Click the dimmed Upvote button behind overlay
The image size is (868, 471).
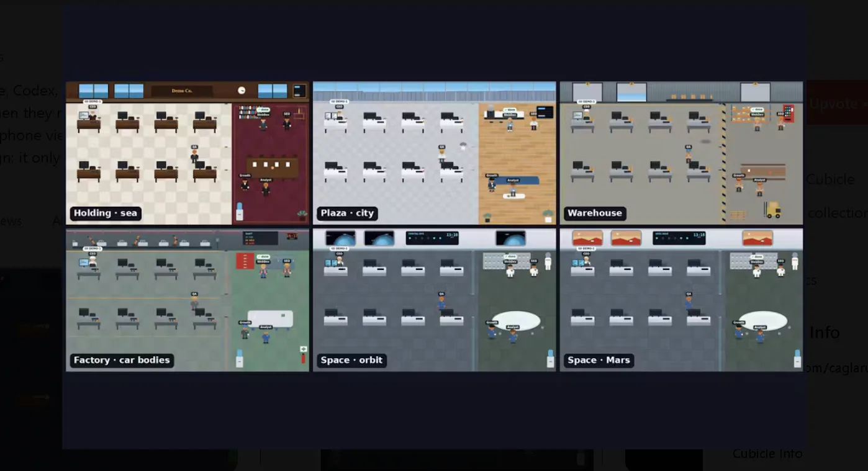pos(836,103)
